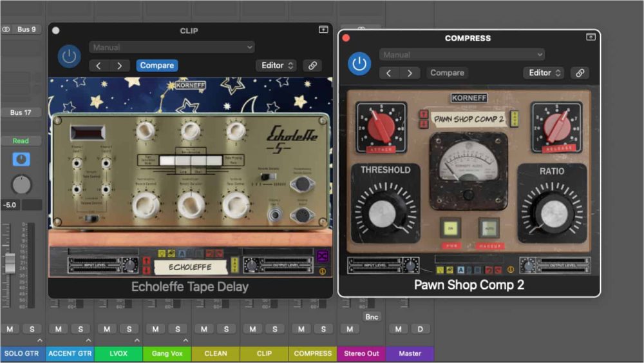
Task: Select the blue A state button on Pawn Shop Comp
Action: tap(460, 270)
